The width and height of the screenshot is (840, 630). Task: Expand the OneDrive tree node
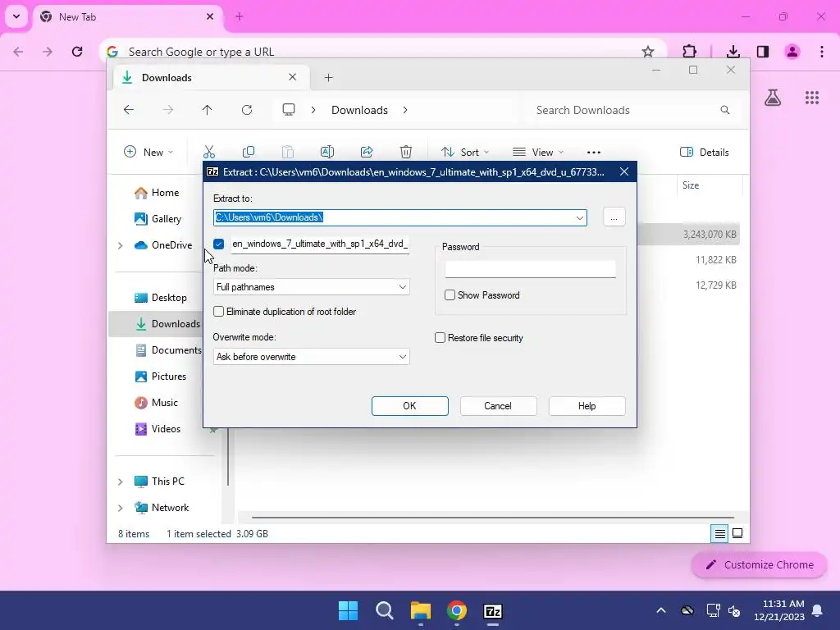point(121,245)
